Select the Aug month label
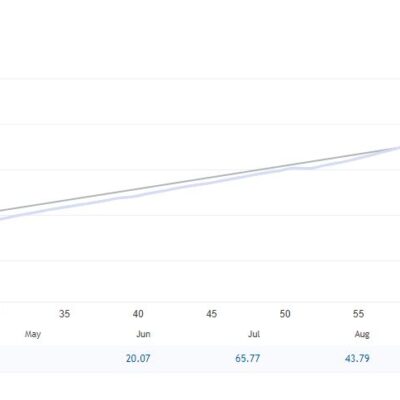400x400 pixels. [362, 334]
